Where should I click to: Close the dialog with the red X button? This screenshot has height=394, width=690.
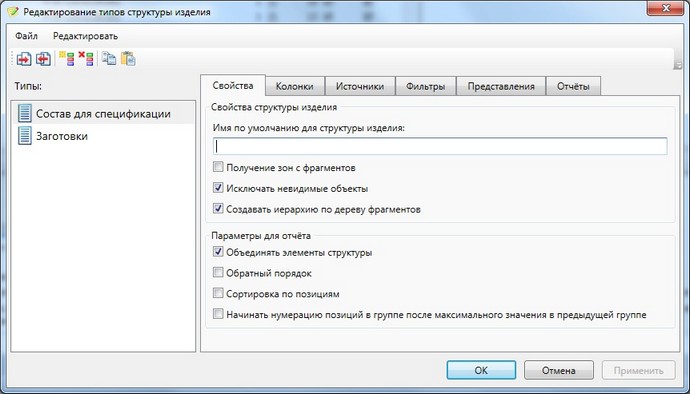pyautogui.click(x=665, y=7)
